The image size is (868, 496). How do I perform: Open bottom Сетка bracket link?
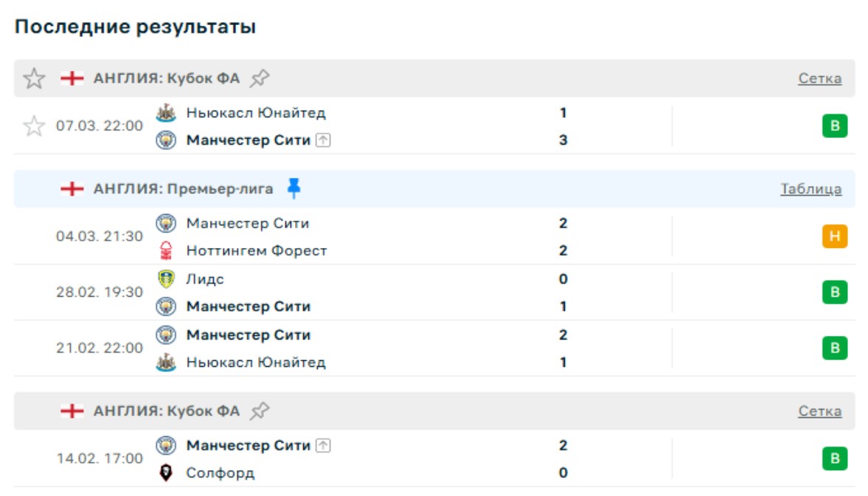click(819, 412)
